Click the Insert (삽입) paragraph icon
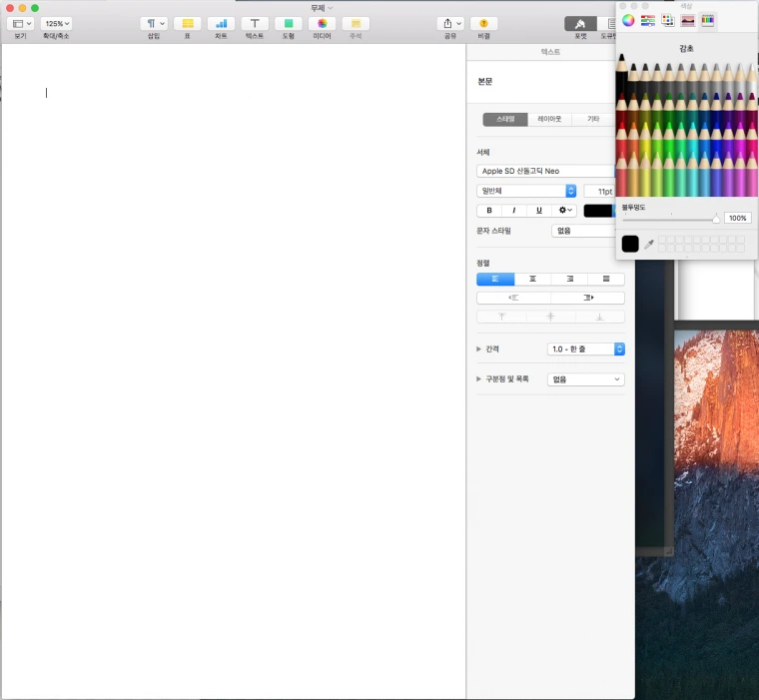 [154, 23]
